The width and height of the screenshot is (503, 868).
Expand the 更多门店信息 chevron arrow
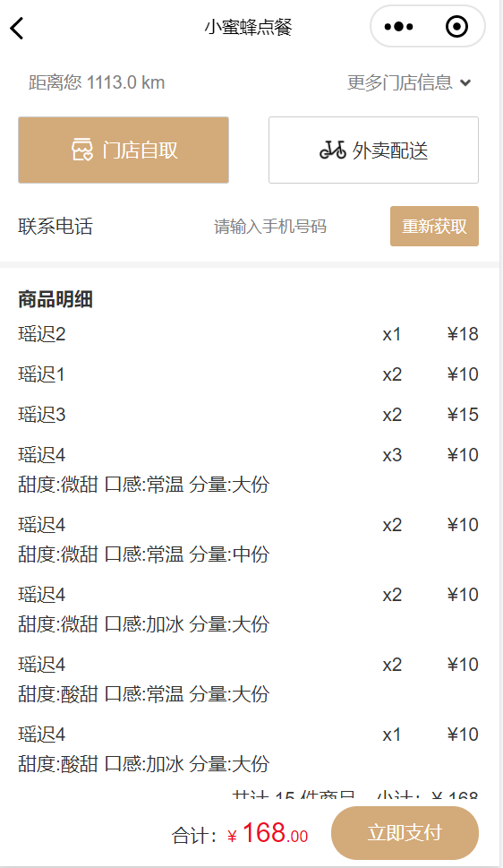(465, 82)
